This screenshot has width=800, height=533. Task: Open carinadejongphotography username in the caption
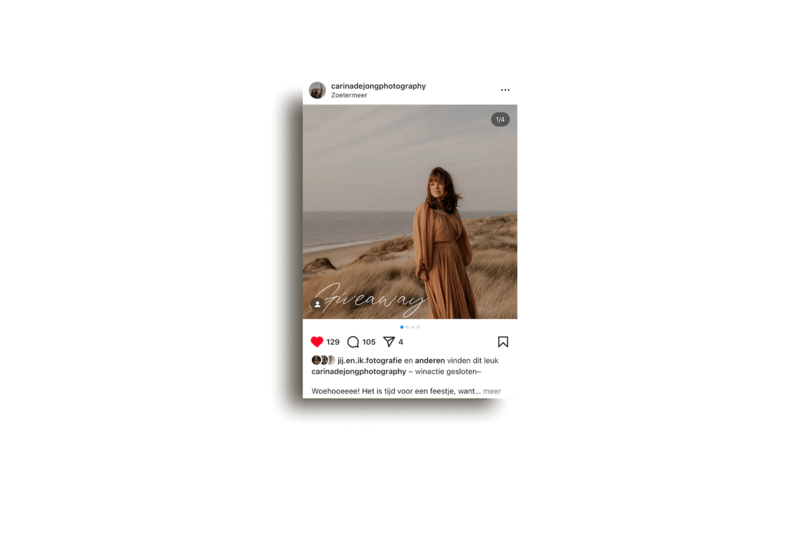click(x=359, y=371)
